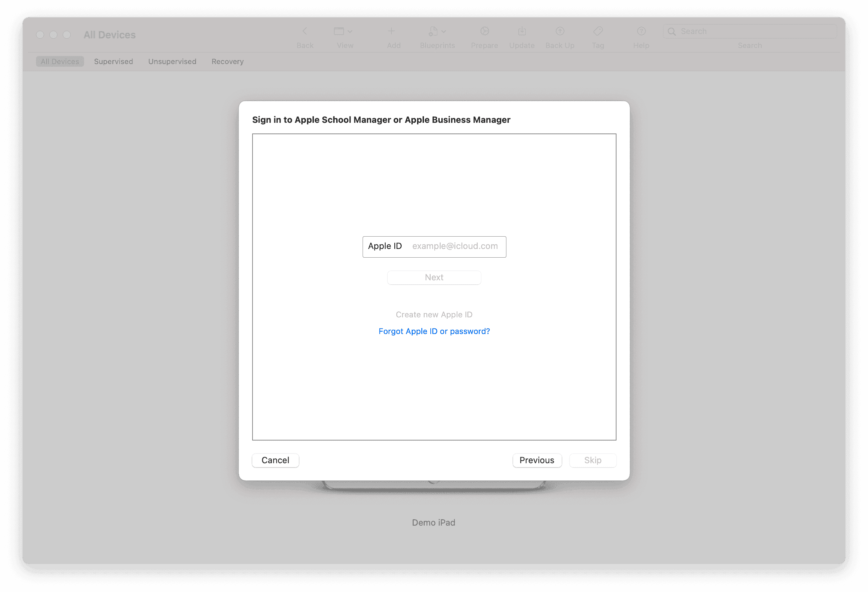Click the Cancel button
The height and width of the screenshot is (592, 868).
click(x=275, y=460)
